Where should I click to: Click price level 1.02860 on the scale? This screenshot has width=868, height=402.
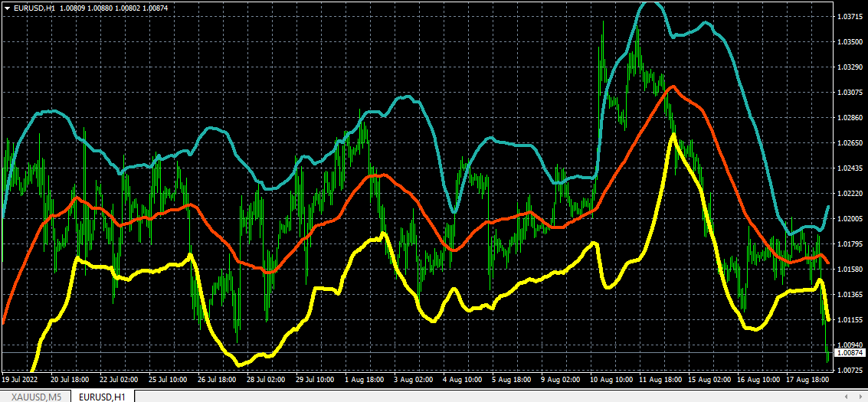pos(851,118)
